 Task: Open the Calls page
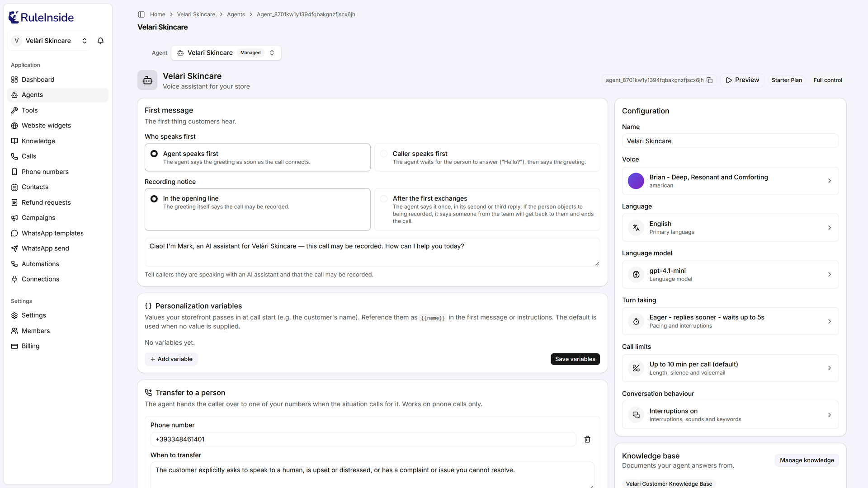pyautogui.click(x=58, y=156)
